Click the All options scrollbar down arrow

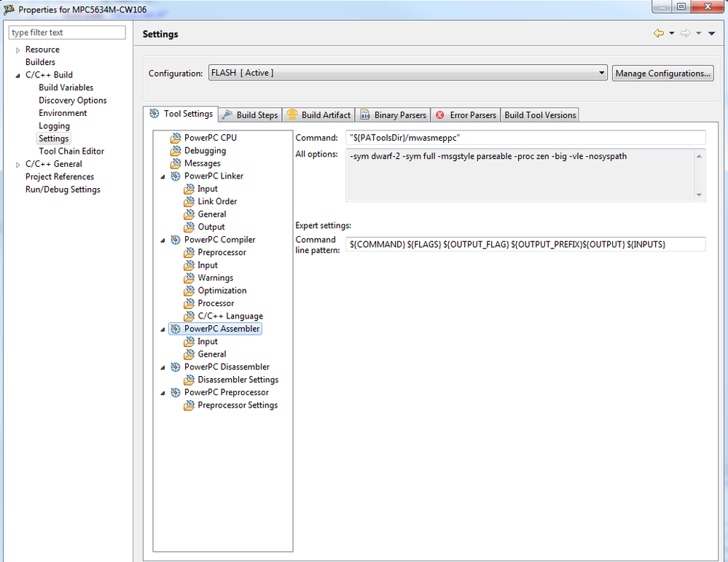pyautogui.click(x=699, y=195)
